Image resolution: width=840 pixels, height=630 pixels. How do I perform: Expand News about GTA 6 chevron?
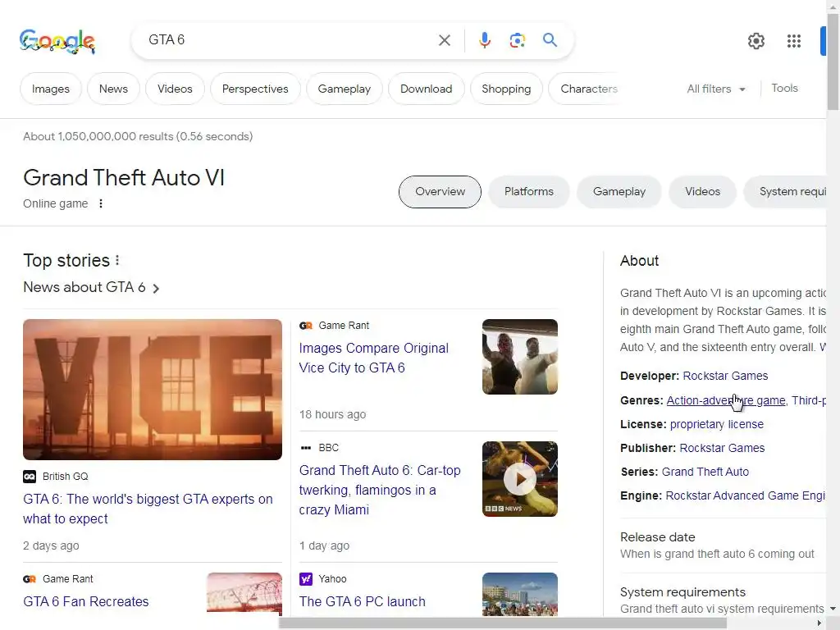pyautogui.click(x=156, y=289)
